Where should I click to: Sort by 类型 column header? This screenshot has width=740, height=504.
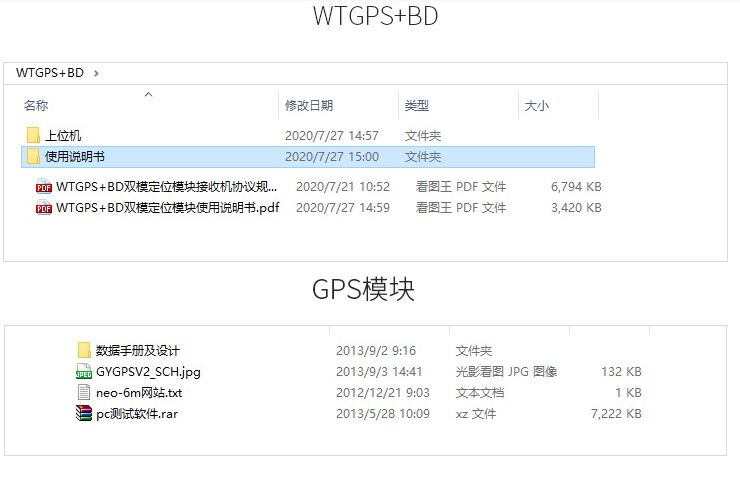pos(417,106)
